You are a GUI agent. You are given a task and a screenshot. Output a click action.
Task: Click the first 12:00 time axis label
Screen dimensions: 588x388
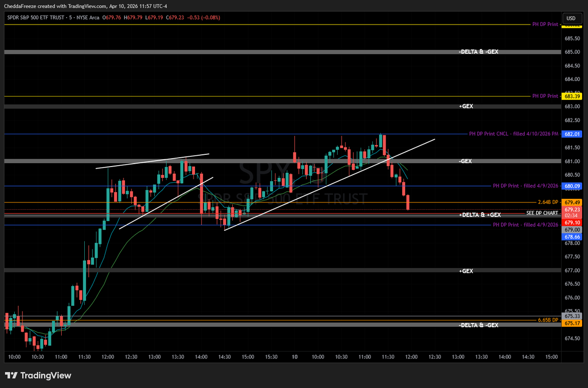click(108, 357)
